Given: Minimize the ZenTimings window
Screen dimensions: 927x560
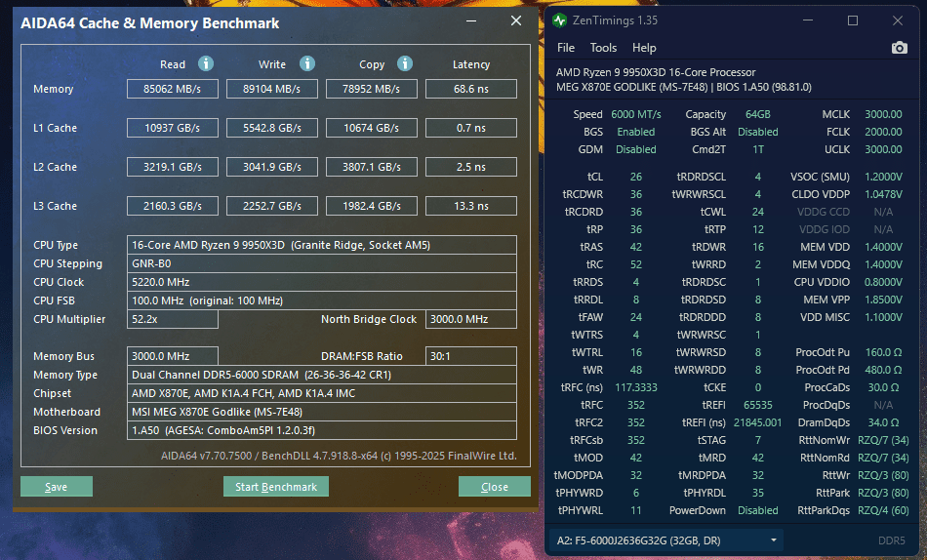Looking at the screenshot, I should click(x=808, y=20).
